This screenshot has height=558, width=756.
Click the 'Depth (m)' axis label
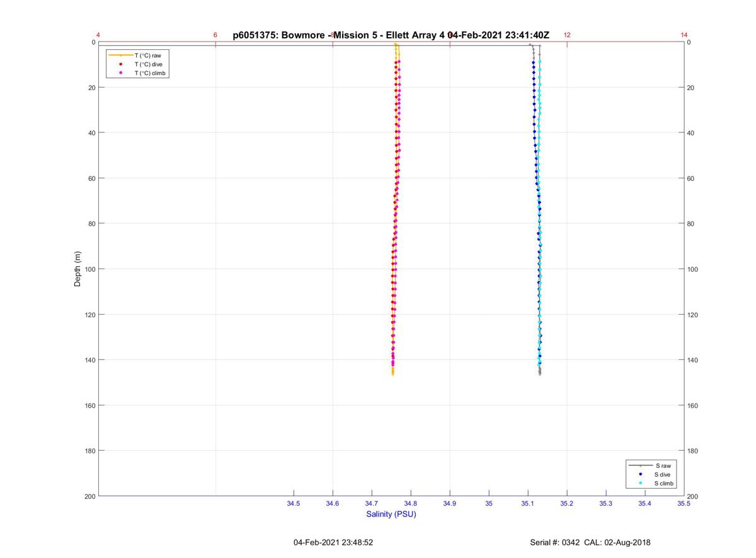pyautogui.click(x=78, y=269)
